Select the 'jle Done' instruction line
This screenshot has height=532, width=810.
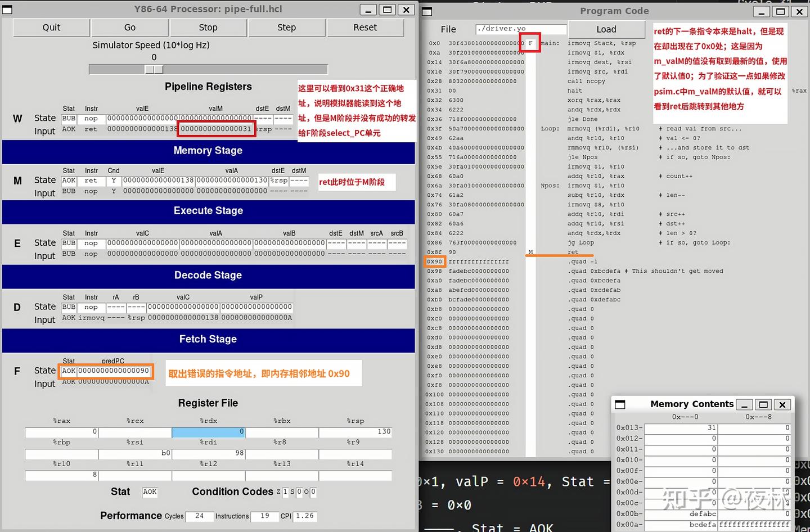pyautogui.click(x=583, y=119)
